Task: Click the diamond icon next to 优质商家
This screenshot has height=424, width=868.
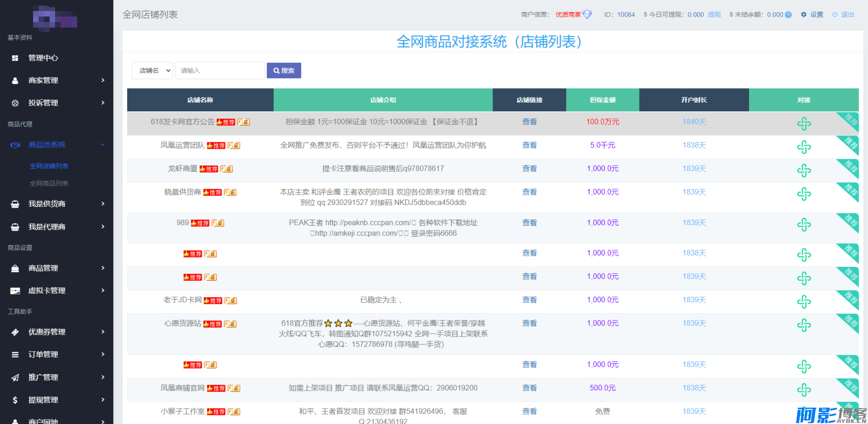Action: 587,14
